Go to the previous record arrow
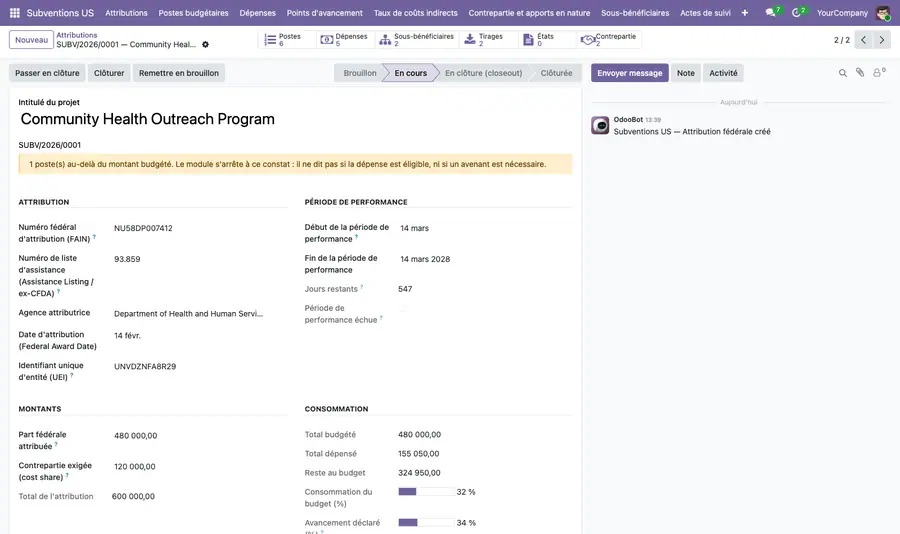 pyautogui.click(x=863, y=40)
